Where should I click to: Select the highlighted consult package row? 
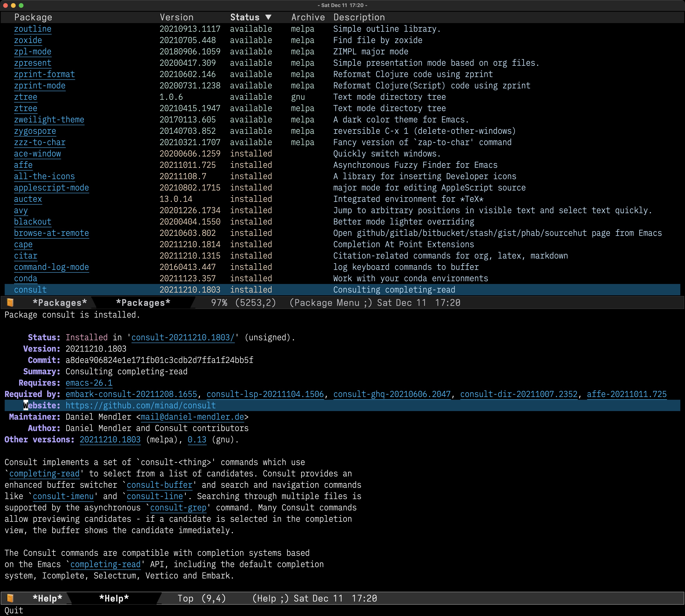pos(342,290)
